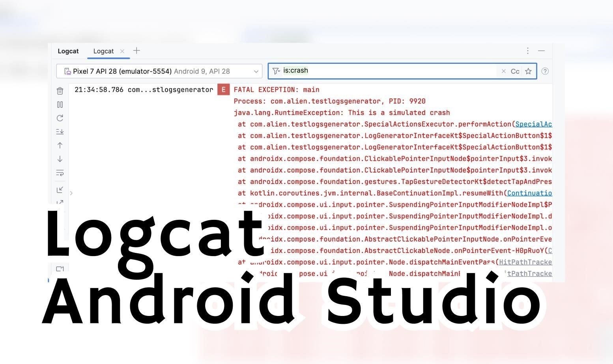613x364 pixels.
Task: Open the SpecialAc source link
Action: [x=534, y=124]
